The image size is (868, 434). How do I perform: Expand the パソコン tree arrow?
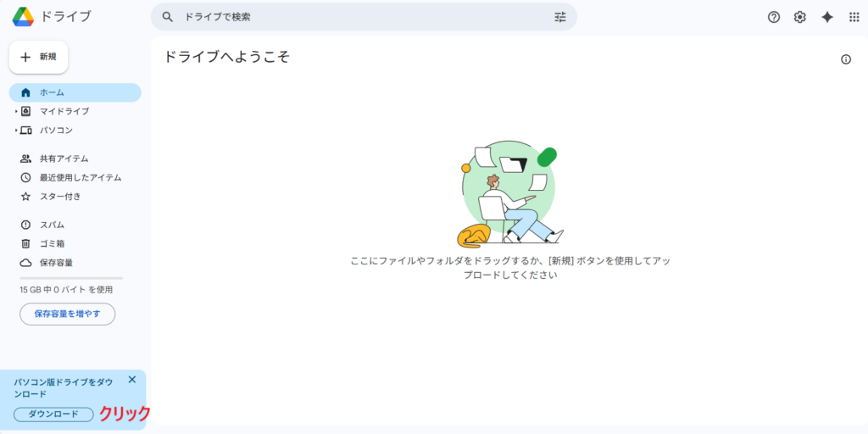pos(15,131)
